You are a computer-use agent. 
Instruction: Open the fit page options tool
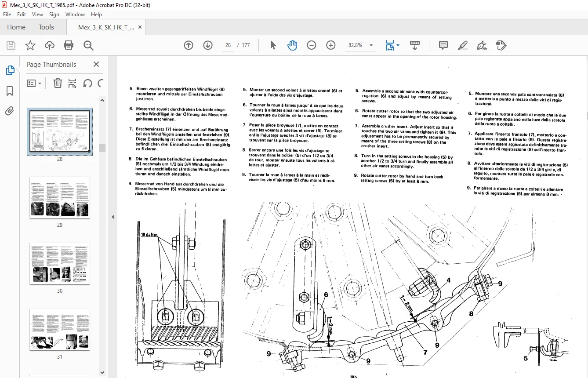(390, 45)
